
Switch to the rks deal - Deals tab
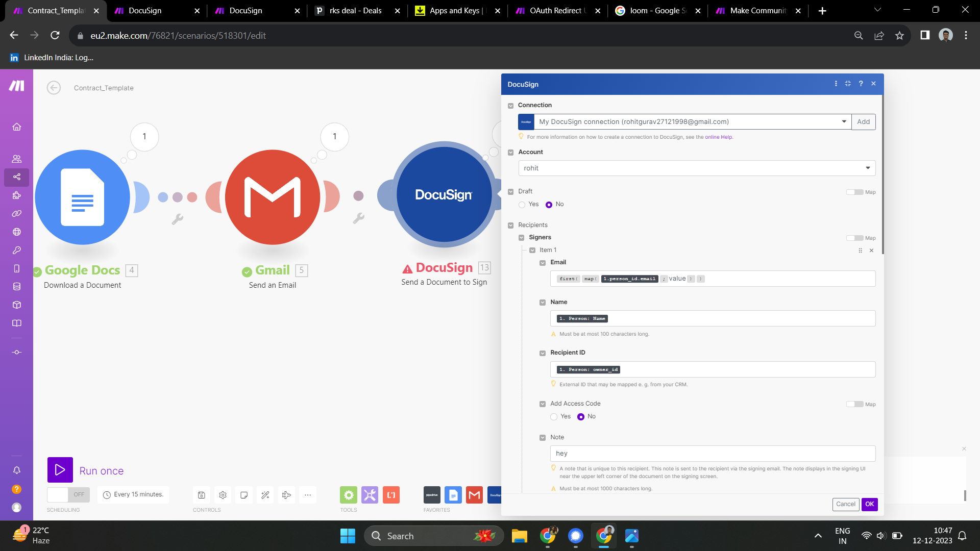tap(356, 11)
